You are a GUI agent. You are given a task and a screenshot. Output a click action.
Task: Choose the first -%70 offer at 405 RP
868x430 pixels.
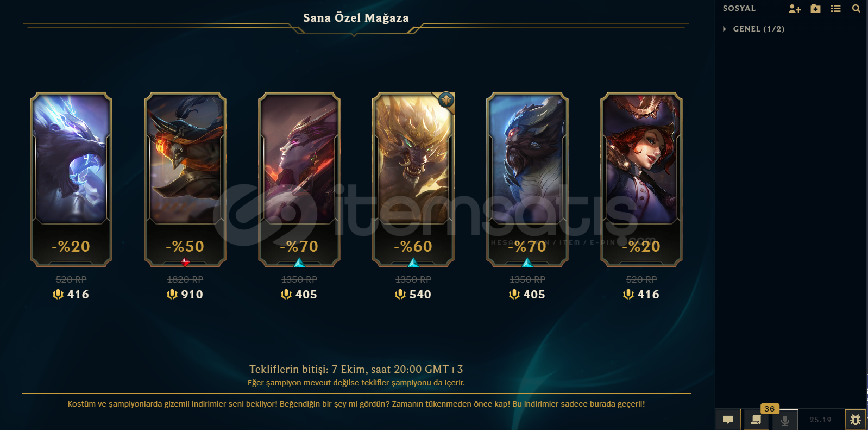[299, 179]
